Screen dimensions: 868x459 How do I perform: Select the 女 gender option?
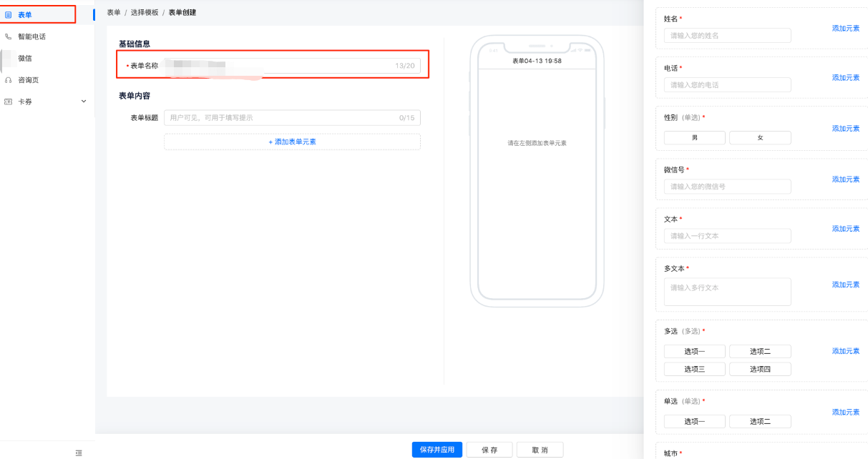(760, 137)
